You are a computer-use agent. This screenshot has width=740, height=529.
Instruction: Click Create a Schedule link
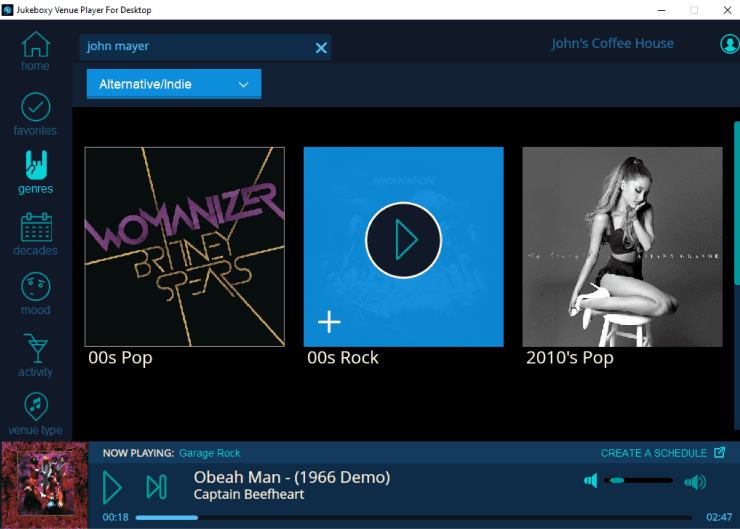click(654, 453)
